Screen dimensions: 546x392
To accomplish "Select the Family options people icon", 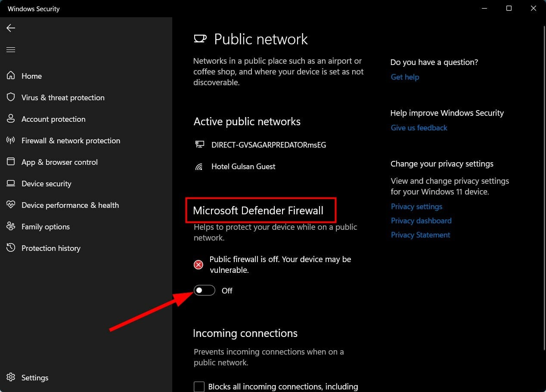I will pyautogui.click(x=11, y=226).
